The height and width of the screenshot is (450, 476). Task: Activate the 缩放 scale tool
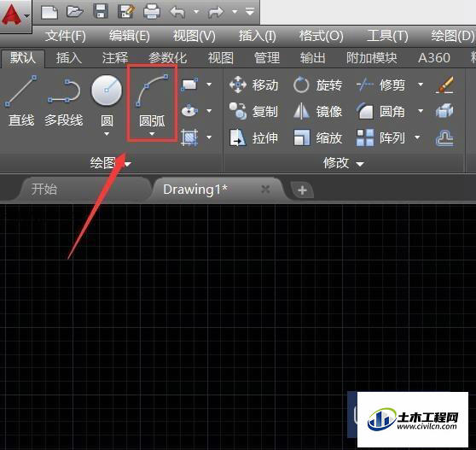(x=318, y=138)
